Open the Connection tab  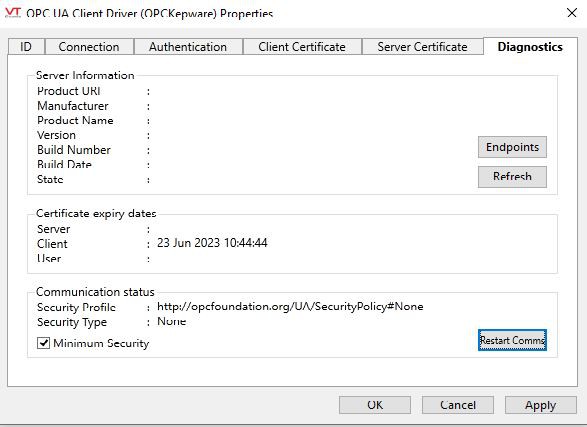[89, 47]
